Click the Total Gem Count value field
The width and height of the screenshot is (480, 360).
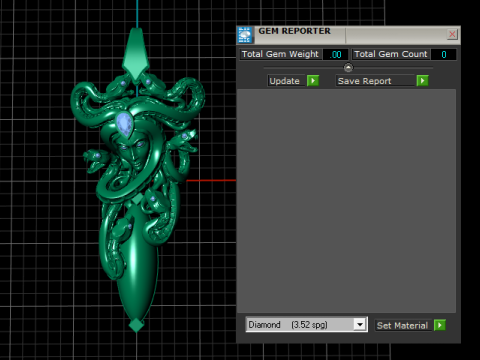tap(443, 54)
